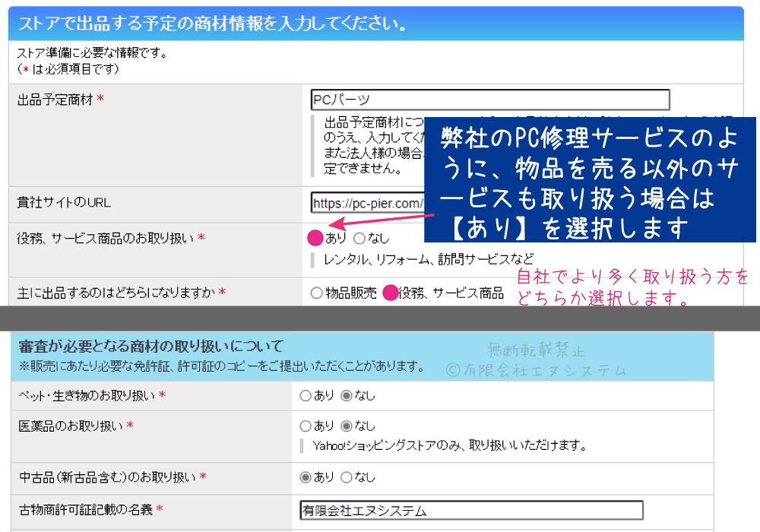Choose 物品販売 as main listing type
Screen dimensions: 760x532
(316, 293)
